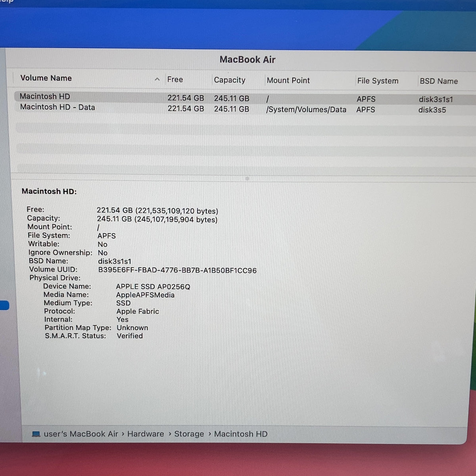Go to Hardware in the path bar
The height and width of the screenshot is (476, 476).
pyautogui.click(x=146, y=434)
